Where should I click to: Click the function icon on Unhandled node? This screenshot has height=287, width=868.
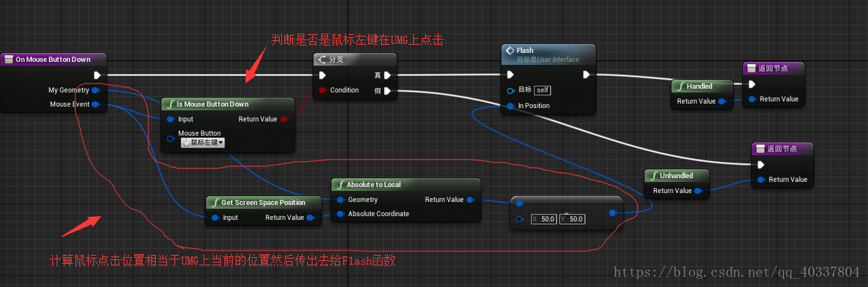pyautogui.click(x=655, y=175)
